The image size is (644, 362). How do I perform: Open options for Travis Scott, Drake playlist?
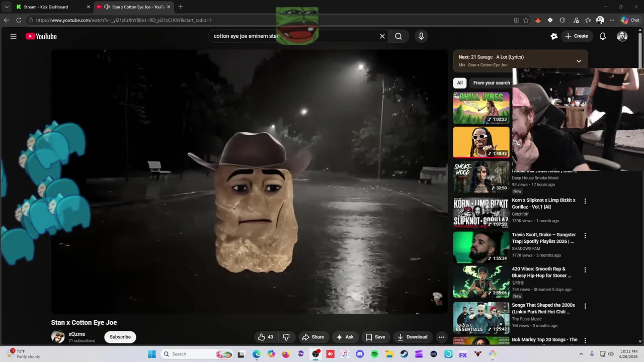coord(585,235)
